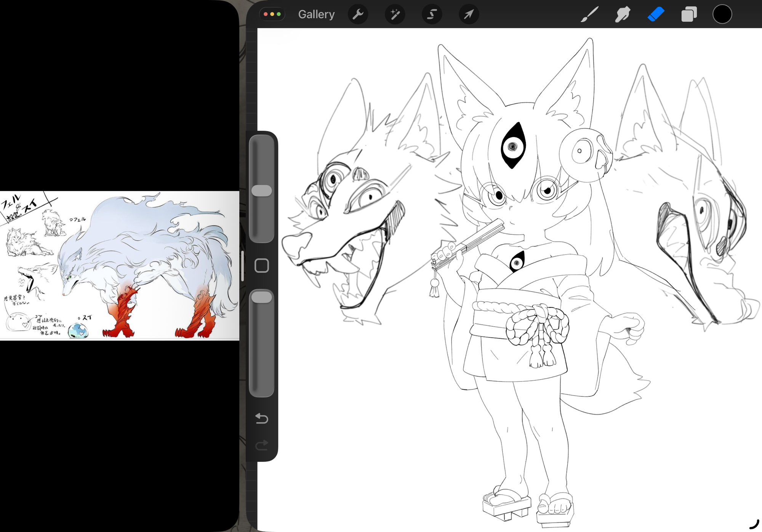
Task: Tap the highlighted blue Eraser tool
Action: (656, 14)
